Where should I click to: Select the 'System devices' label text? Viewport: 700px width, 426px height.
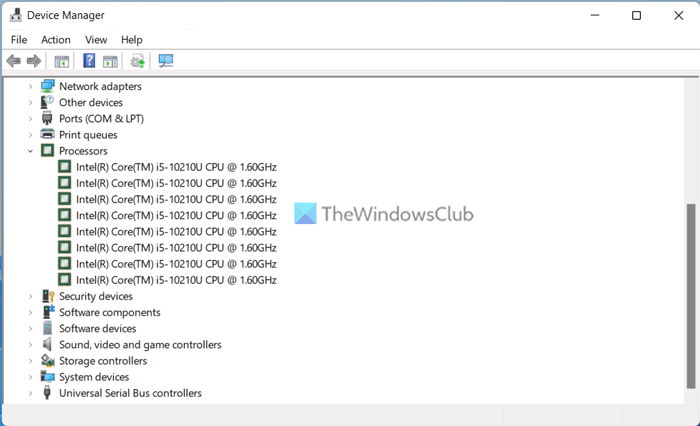pos(94,377)
